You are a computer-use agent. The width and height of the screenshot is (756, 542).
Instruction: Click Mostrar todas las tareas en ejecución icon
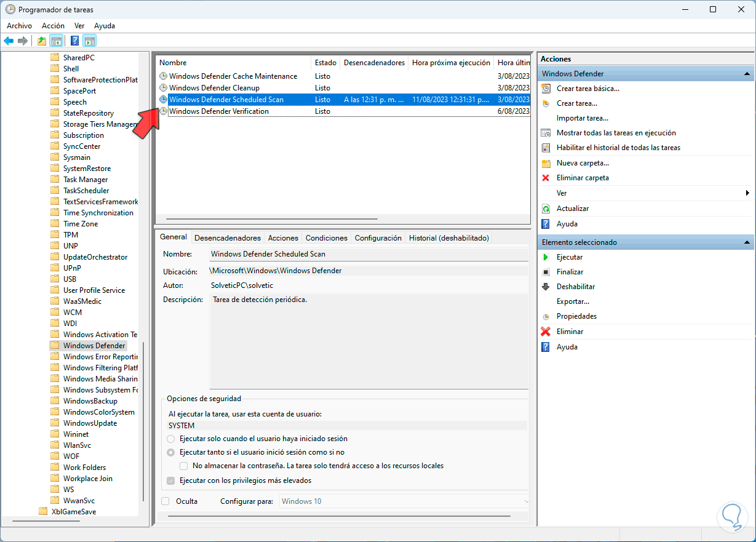coord(546,133)
